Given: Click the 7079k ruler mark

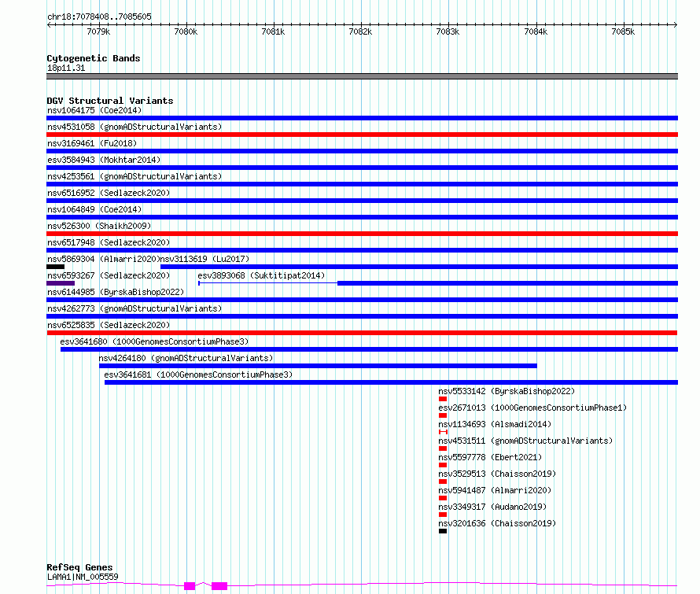Looking at the screenshot, I should pos(98,31).
